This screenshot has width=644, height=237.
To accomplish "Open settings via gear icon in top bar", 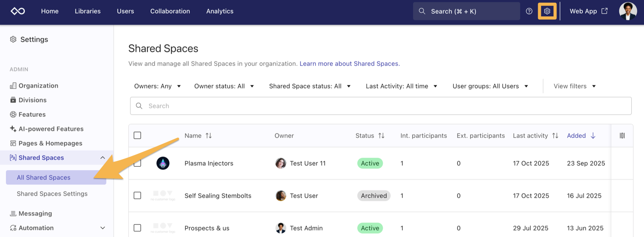I will [x=547, y=11].
